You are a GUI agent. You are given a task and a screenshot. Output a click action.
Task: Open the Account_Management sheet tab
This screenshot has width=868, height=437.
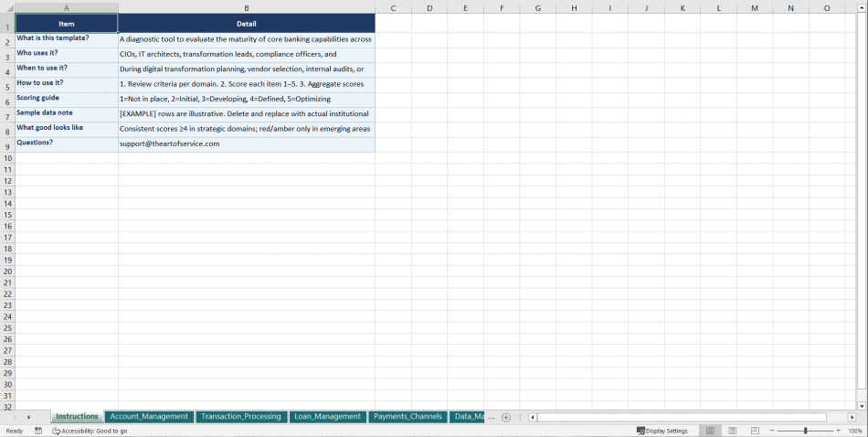[149, 417]
